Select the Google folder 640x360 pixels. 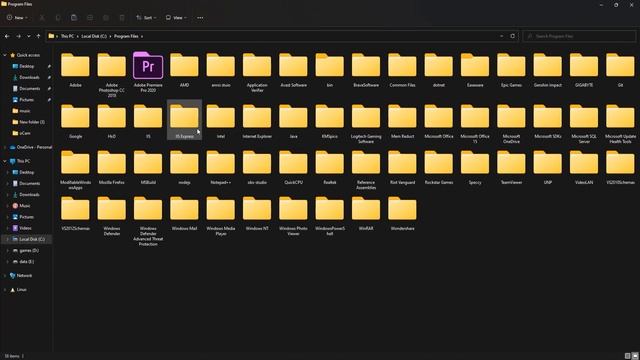click(75, 121)
